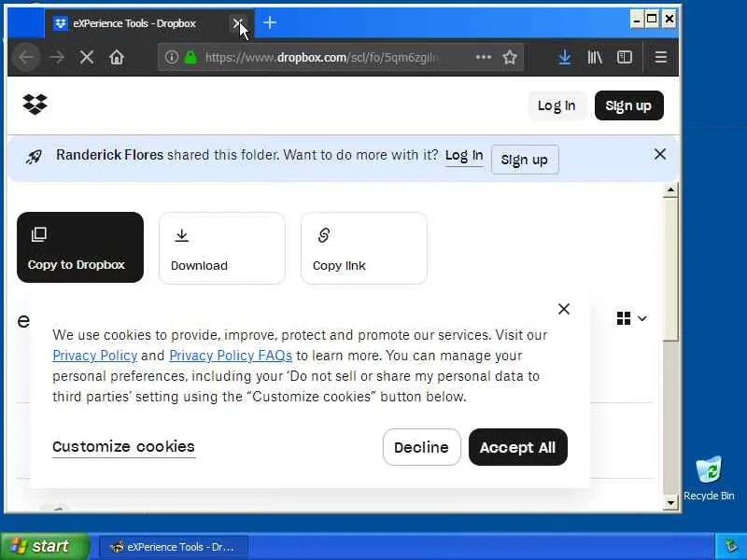Click the page scrollbar up arrow

coord(670,190)
